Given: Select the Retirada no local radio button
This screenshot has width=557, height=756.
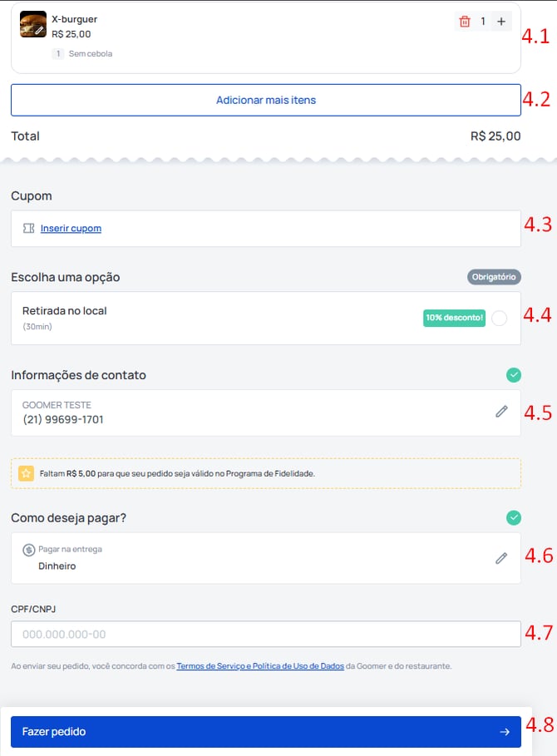Looking at the screenshot, I should pos(499,318).
